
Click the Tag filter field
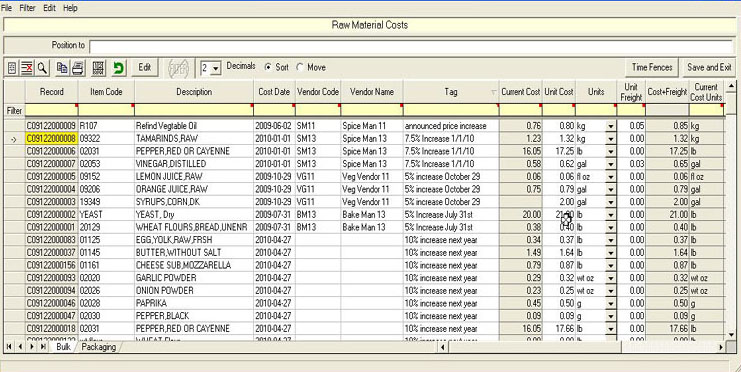[451, 110]
